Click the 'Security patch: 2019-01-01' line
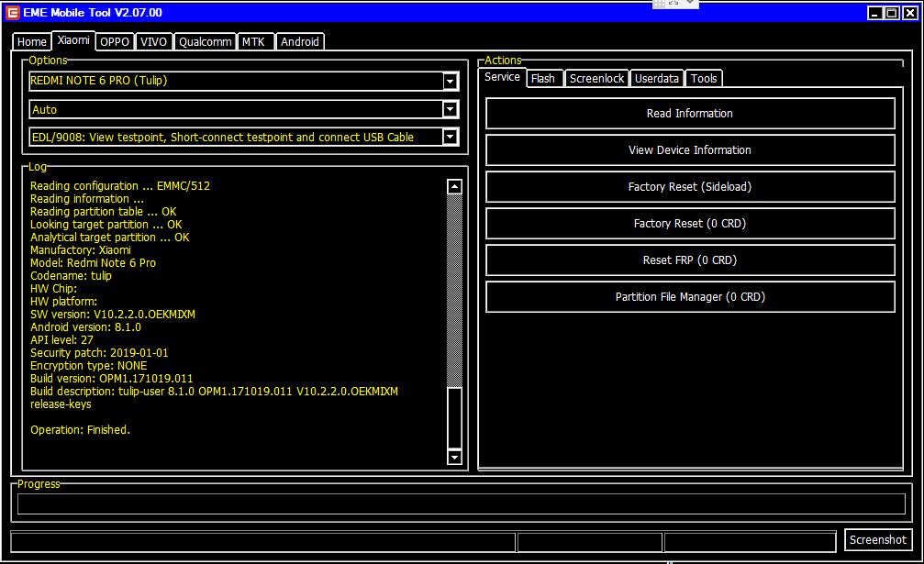Viewport: 924px width, 564px height. [x=99, y=353]
